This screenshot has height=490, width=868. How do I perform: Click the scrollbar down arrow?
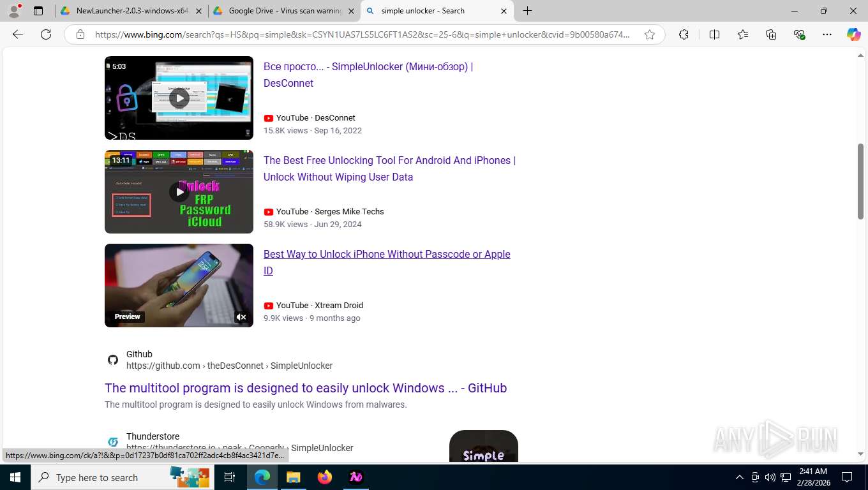[860, 454]
